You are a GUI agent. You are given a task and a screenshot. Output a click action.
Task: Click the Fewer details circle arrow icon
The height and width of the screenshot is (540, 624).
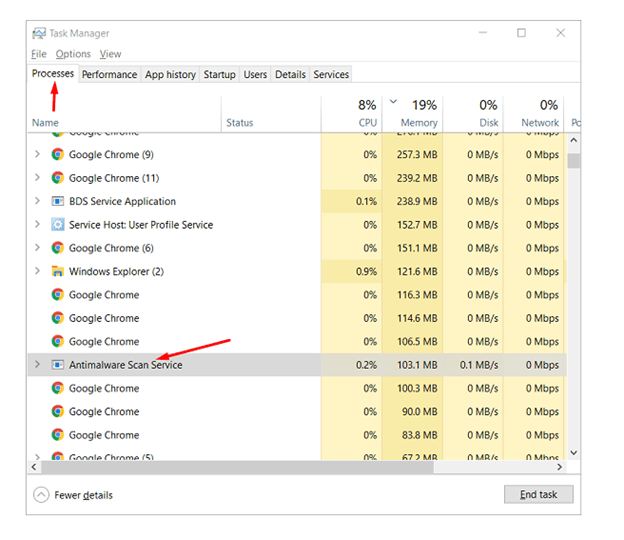(x=41, y=495)
